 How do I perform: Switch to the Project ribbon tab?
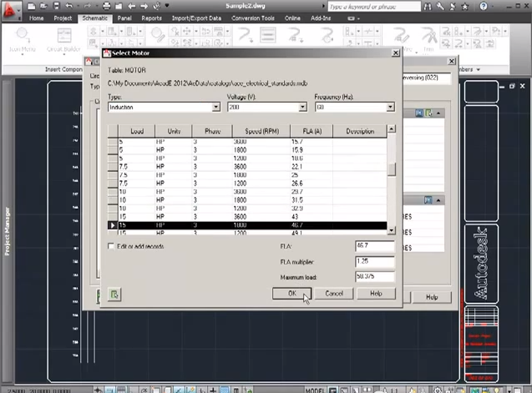pyautogui.click(x=63, y=18)
